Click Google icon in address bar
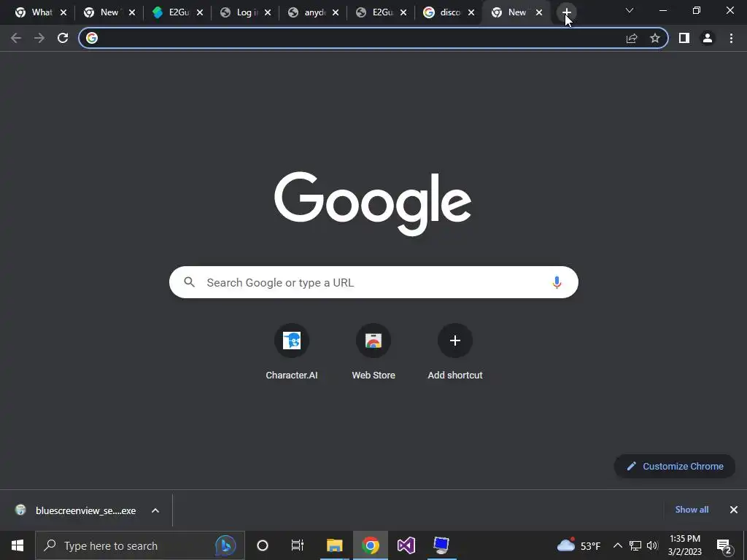Image resolution: width=747 pixels, height=560 pixels. pos(92,38)
